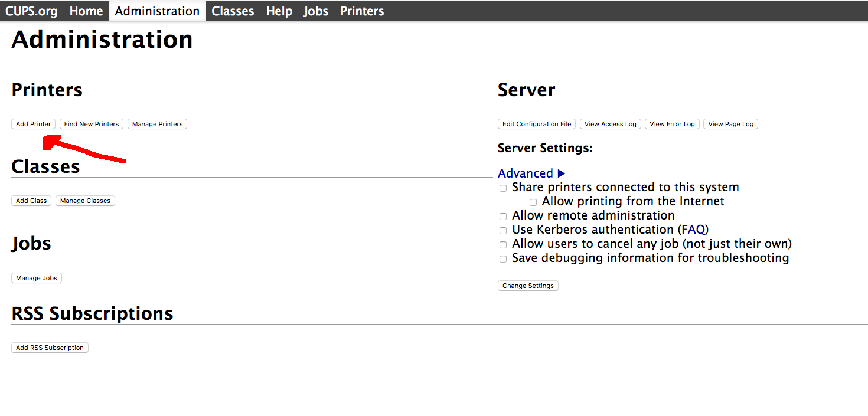
Task: Click Manage Printers
Action: (x=157, y=123)
